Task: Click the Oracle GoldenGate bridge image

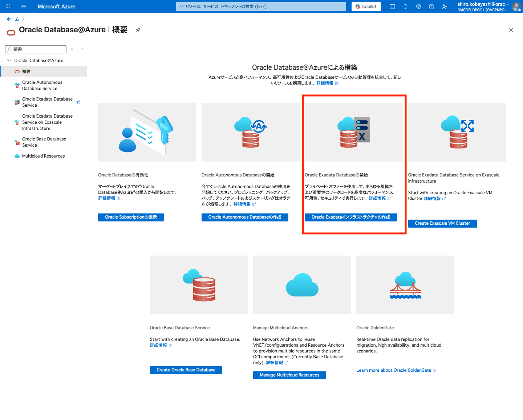Action: [x=405, y=285]
